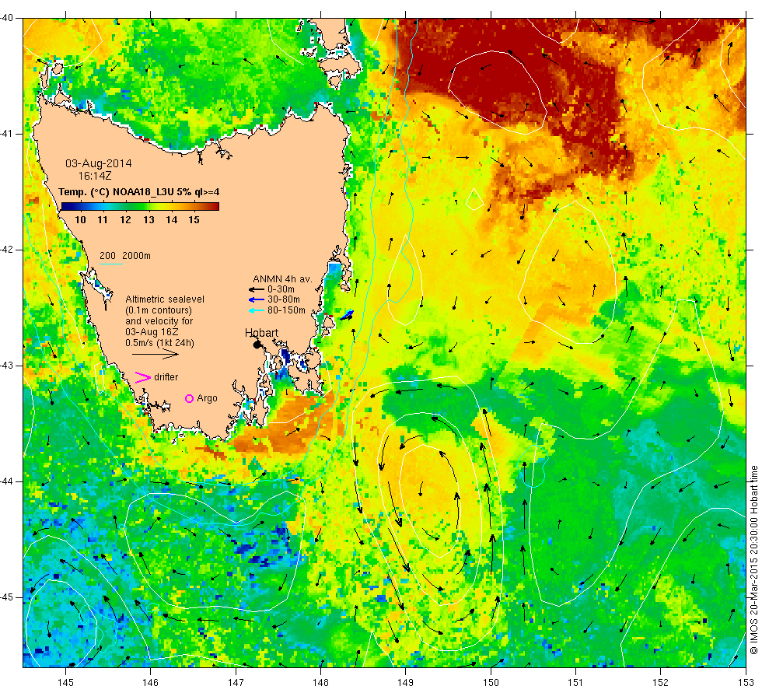Click the '15' value on temperature scale
This screenshot has height=700, width=762.
point(194,219)
